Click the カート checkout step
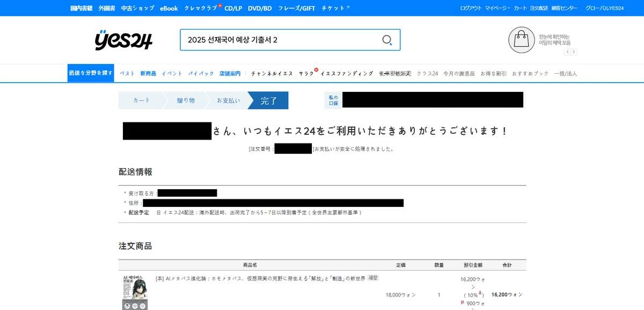Image resolution: width=644 pixels, height=310 pixels. (x=141, y=100)
